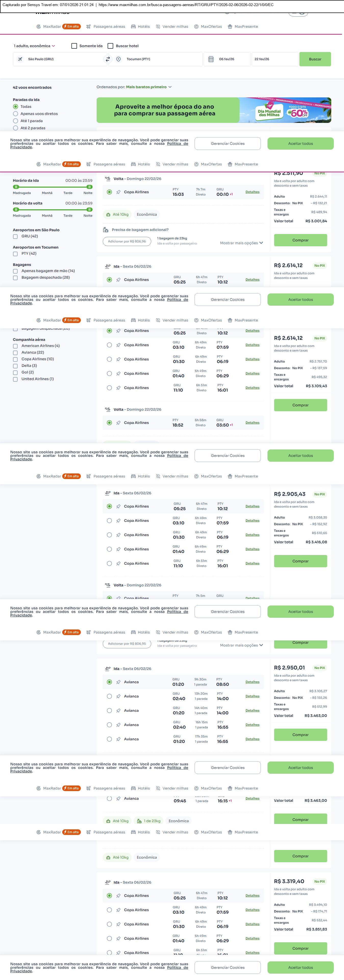Screen dimensions: 344x980
Task: Select 'Apenas voos diretos' stops option
Action: [16, 114]
